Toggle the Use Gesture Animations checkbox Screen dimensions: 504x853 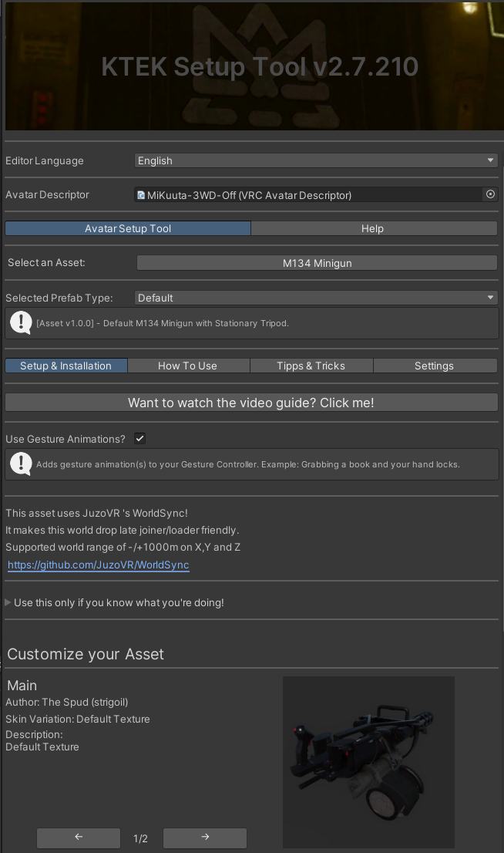tap(139, 439)
